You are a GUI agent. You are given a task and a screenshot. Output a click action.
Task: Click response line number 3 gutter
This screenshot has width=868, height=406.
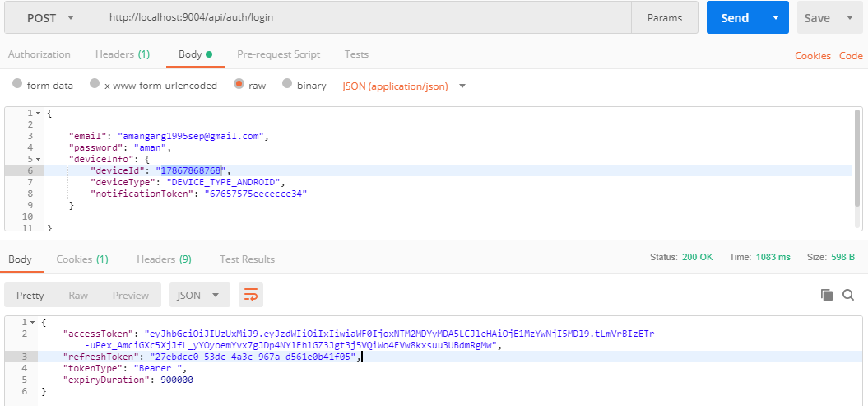[x=21, y=357]
